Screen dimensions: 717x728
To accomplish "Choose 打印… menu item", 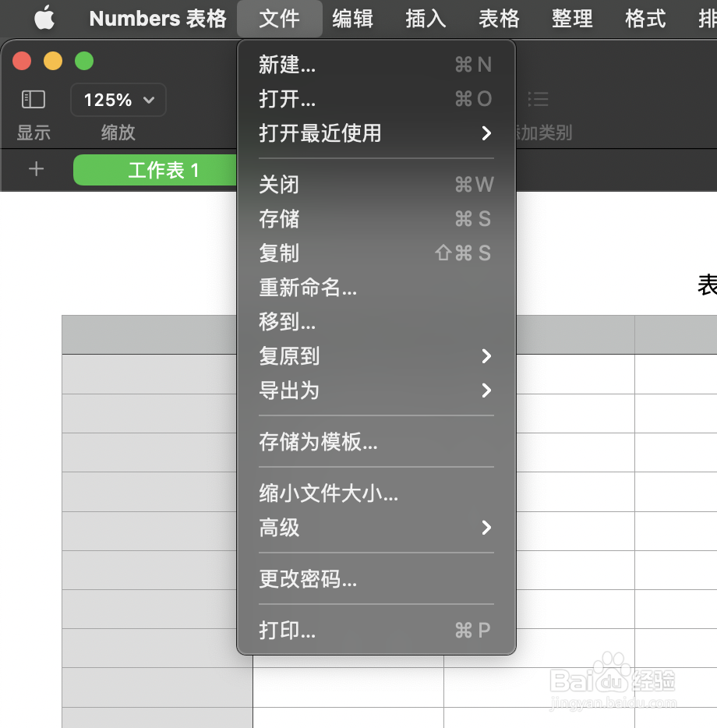I will (376, 630).
